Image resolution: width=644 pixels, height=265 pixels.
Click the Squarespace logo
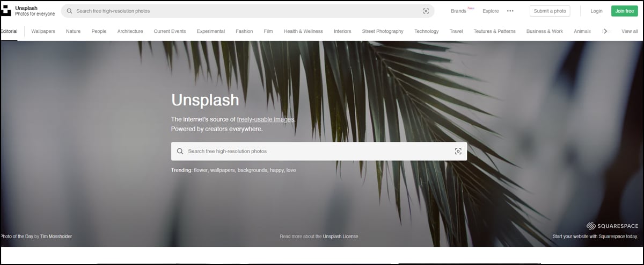(612, 226)
